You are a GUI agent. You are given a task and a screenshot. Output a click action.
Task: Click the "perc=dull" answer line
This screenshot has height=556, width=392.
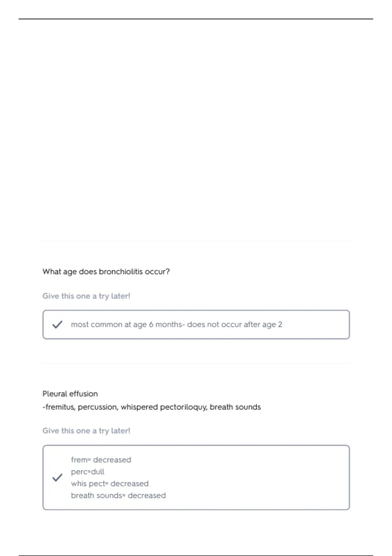click(88, 472)
